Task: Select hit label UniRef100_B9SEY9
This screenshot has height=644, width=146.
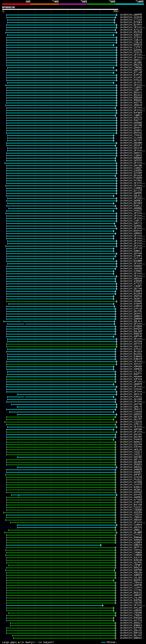Action: (x=131, y=45)
